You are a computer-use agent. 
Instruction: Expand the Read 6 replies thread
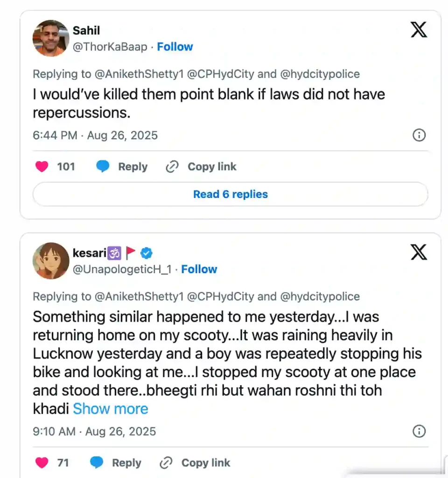tap(231, 194)
